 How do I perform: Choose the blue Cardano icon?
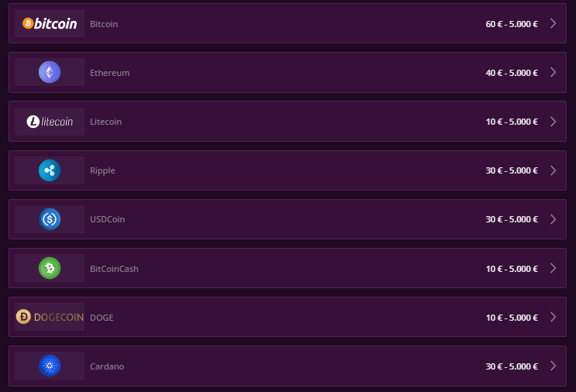(x=50, y=366)
